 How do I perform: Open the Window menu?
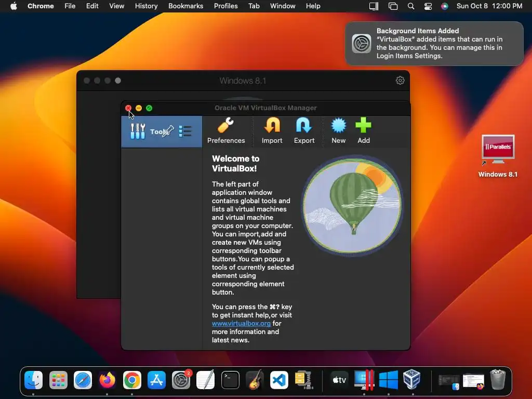[283, 6]
